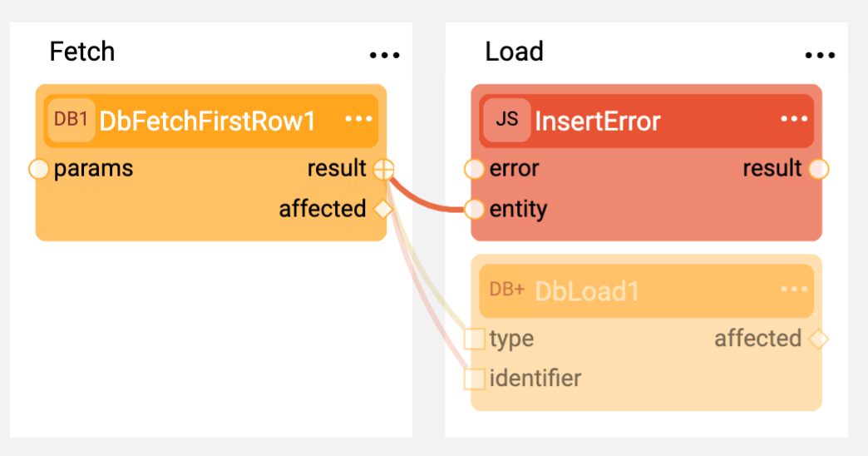Toggle the identifier square port on DbLoad1
This screenshot has height=456, width=868.
tap(475, 379)
